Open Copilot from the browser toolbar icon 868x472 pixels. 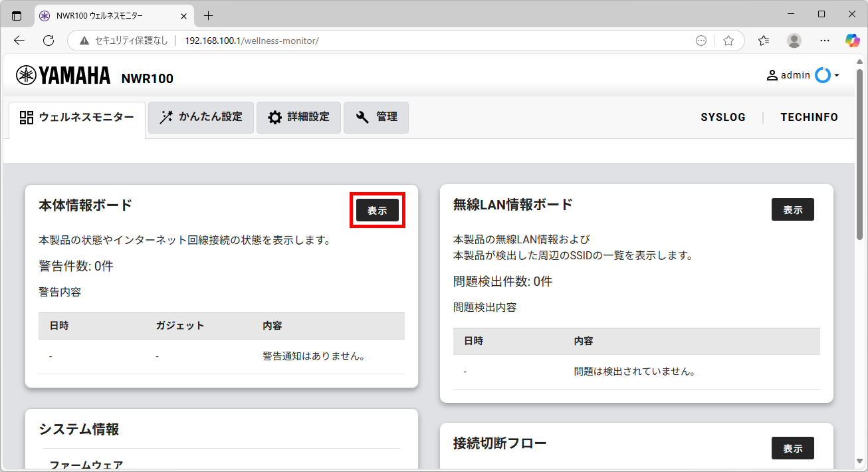(x=853, y=41)
